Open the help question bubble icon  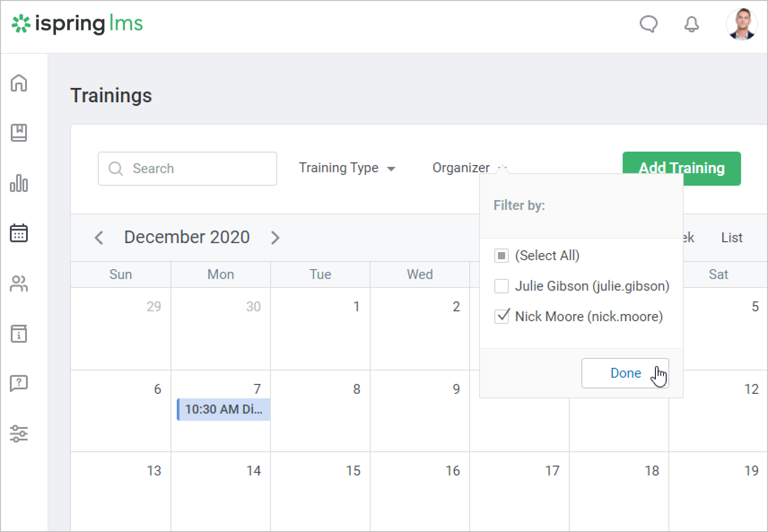[19, 384]
